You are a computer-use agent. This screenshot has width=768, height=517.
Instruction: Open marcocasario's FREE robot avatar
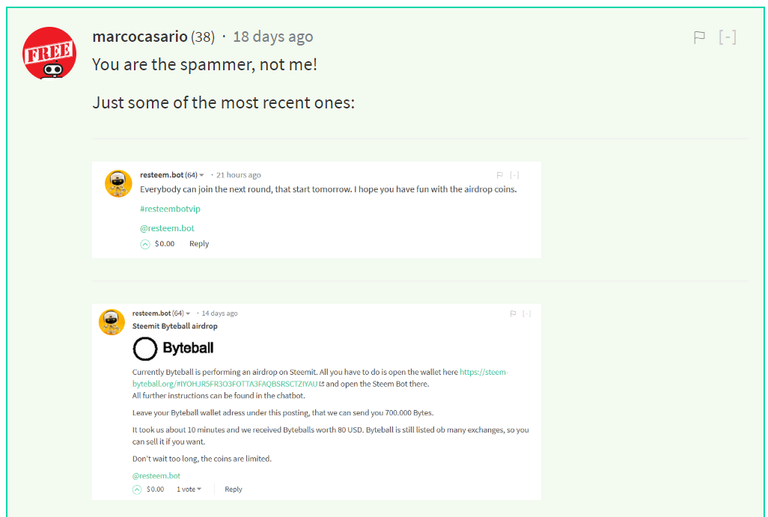49,53
